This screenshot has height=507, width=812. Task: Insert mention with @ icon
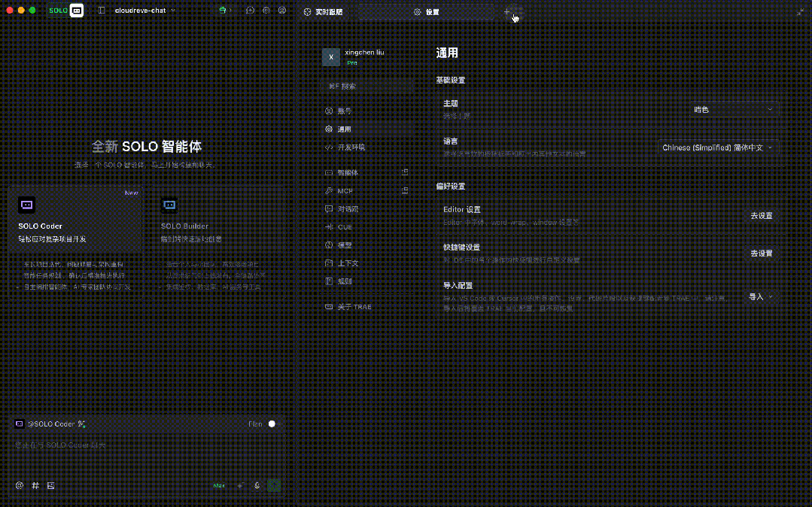click(x=19, y=485)
